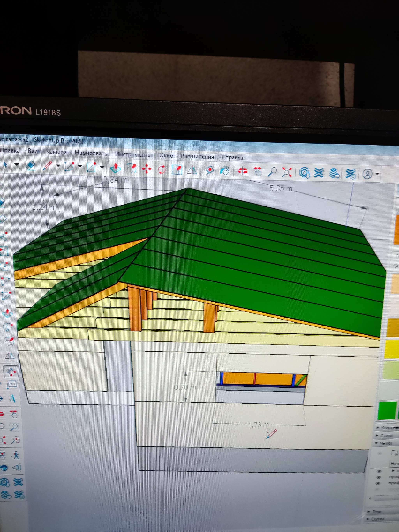Image resolution: width=399 pixels, height=532 pixels.
Task: Click Zoom Extents icon in top toolbar
Action: (287, 172)
